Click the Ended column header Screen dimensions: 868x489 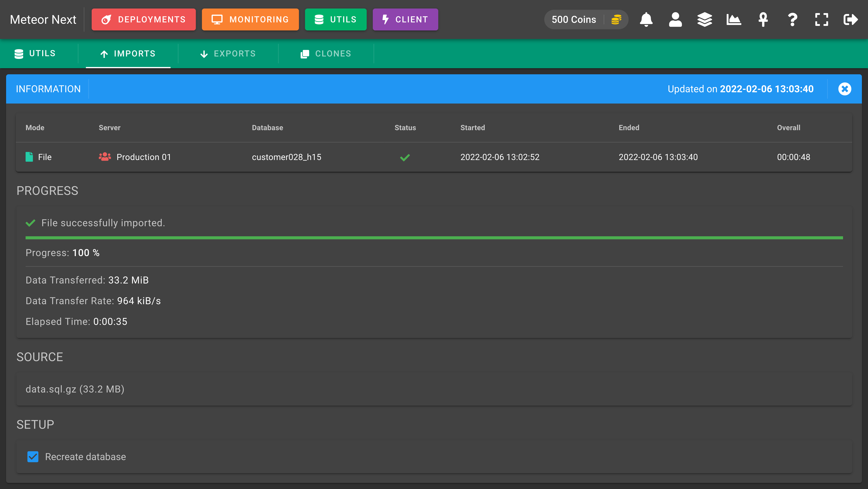coord(629,128)
